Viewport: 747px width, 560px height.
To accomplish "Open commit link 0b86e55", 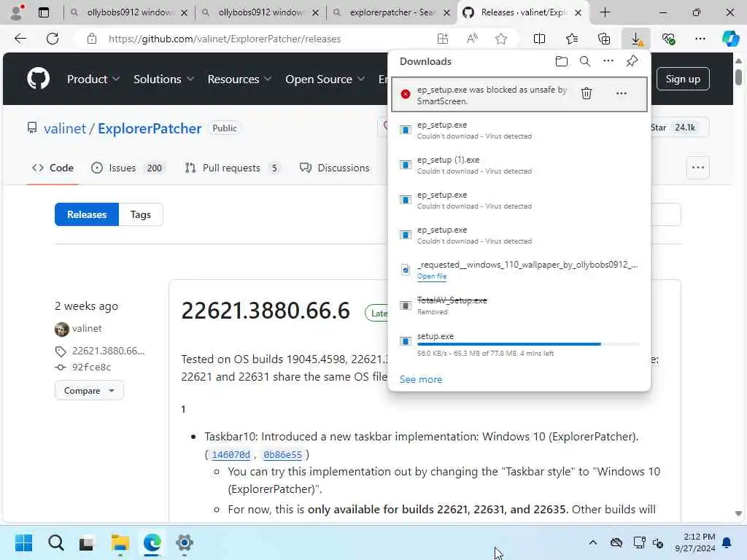I will [282, 455].
